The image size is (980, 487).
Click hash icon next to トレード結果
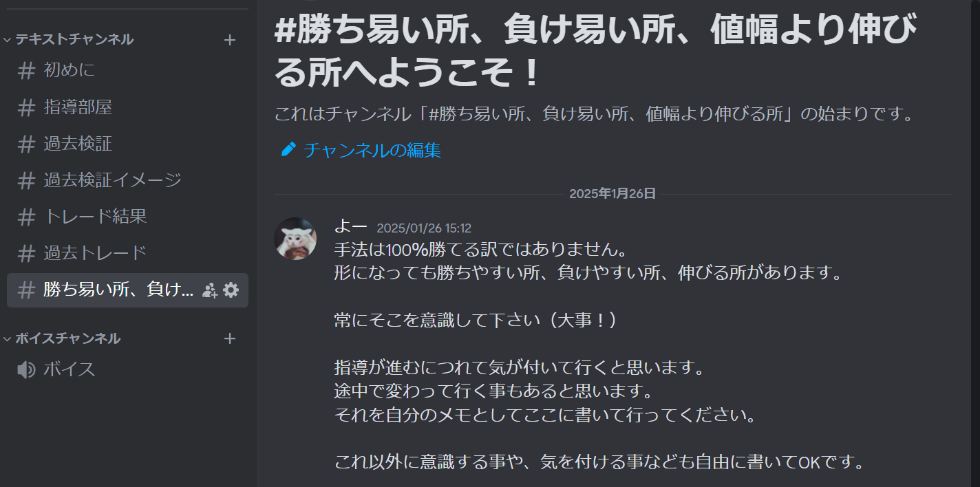(26, 217)
